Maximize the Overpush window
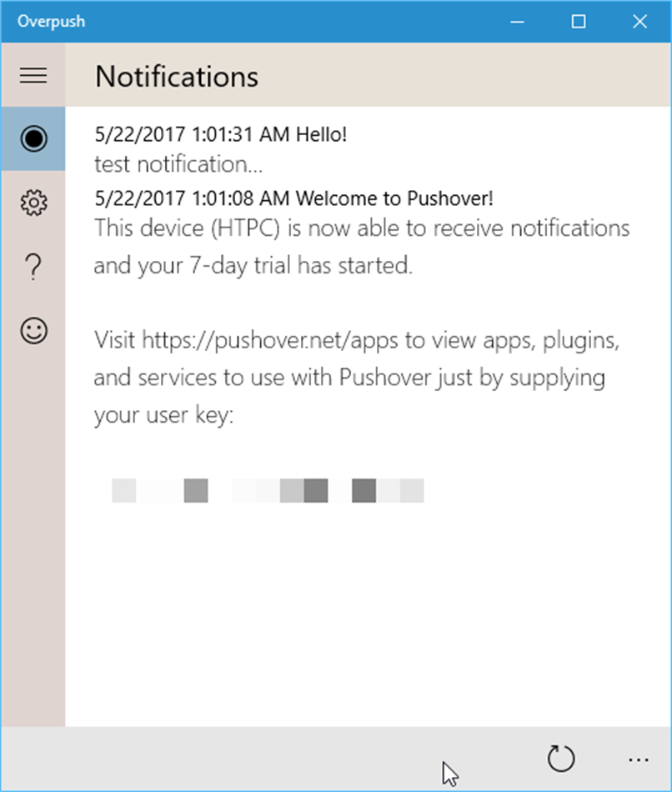Screen dimensions: 672x792 579,22
